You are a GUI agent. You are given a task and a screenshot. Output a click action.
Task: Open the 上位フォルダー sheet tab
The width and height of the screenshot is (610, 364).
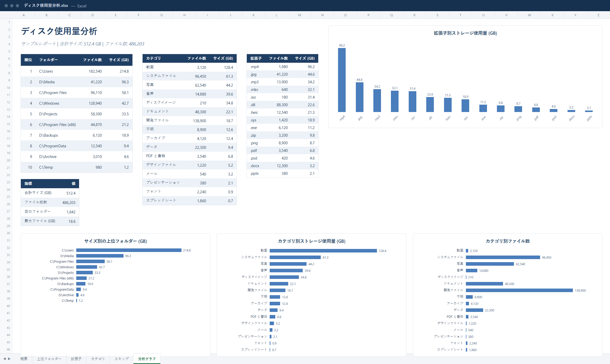49,359
